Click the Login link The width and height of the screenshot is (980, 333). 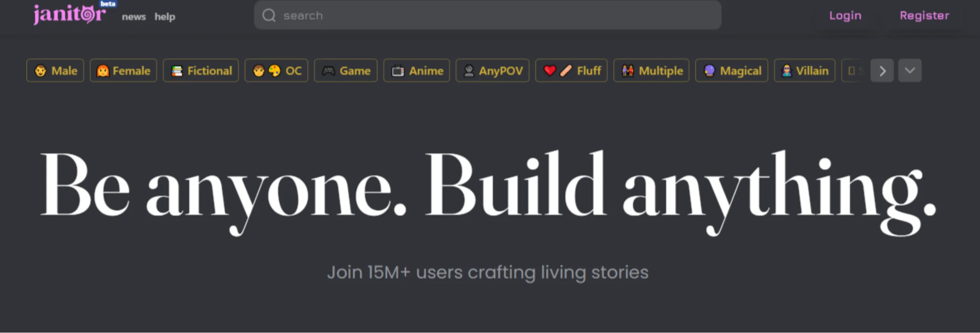(845, 15)
